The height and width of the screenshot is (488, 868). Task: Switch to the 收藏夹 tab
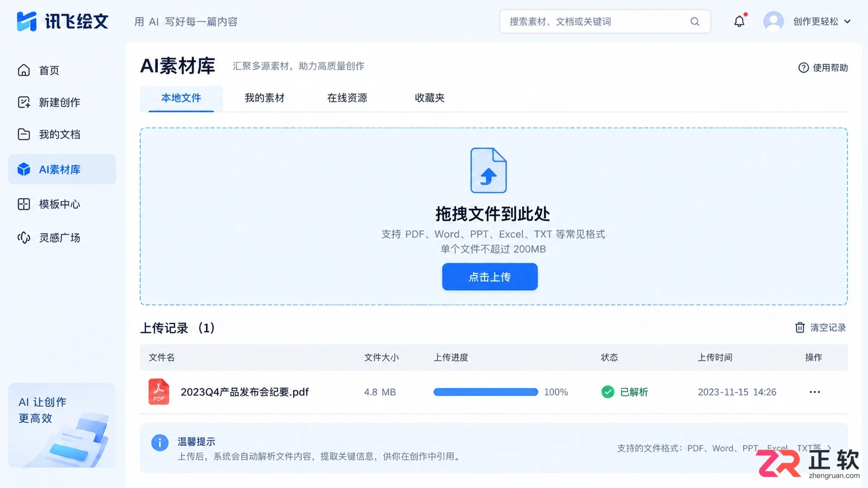430,98
